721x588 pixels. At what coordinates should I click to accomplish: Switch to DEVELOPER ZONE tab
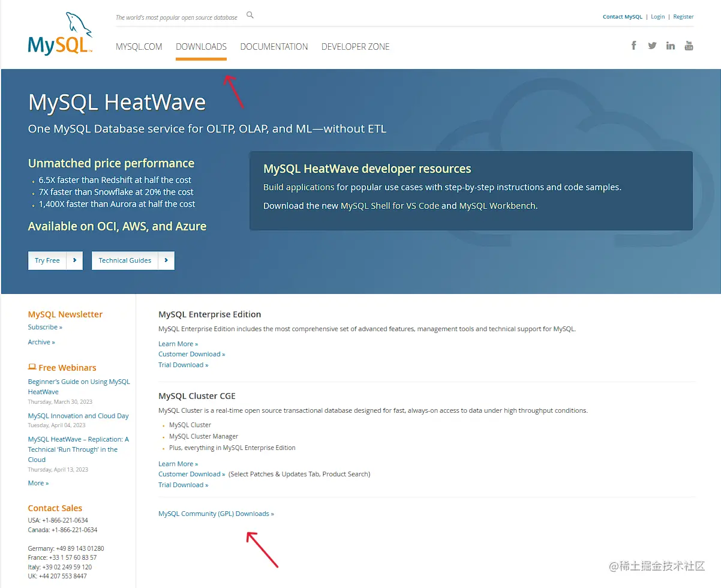coord(356,47)
